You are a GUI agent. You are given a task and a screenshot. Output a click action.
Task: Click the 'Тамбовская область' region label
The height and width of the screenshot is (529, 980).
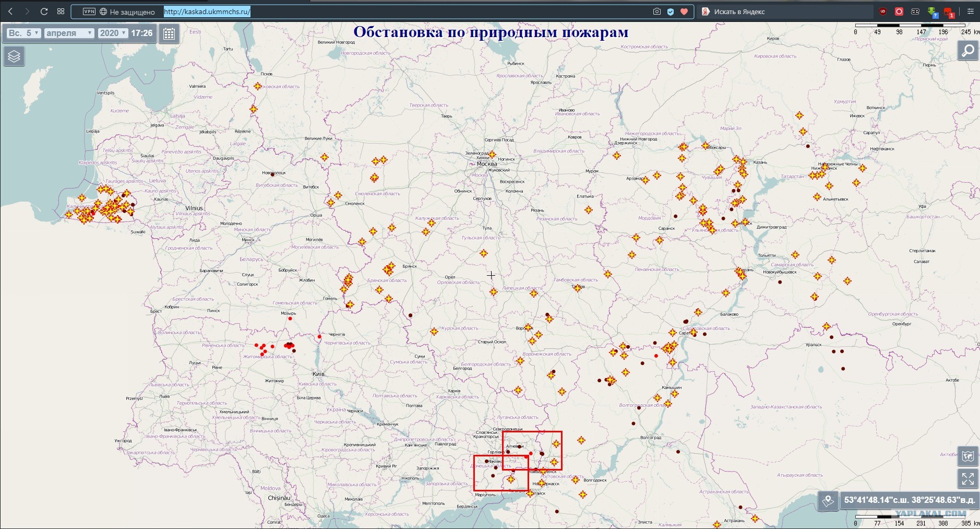click(x=576, y=280)
